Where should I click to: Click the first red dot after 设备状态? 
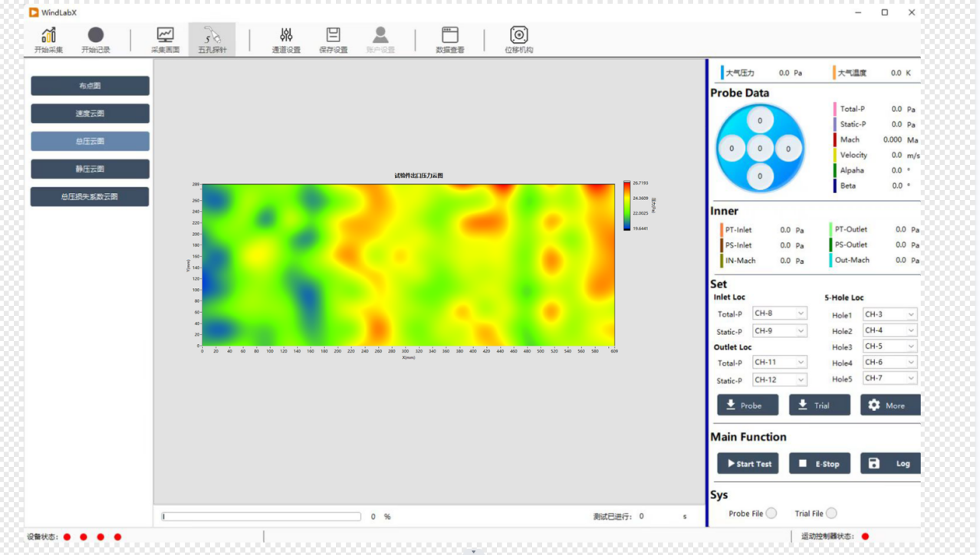[67, 537]
